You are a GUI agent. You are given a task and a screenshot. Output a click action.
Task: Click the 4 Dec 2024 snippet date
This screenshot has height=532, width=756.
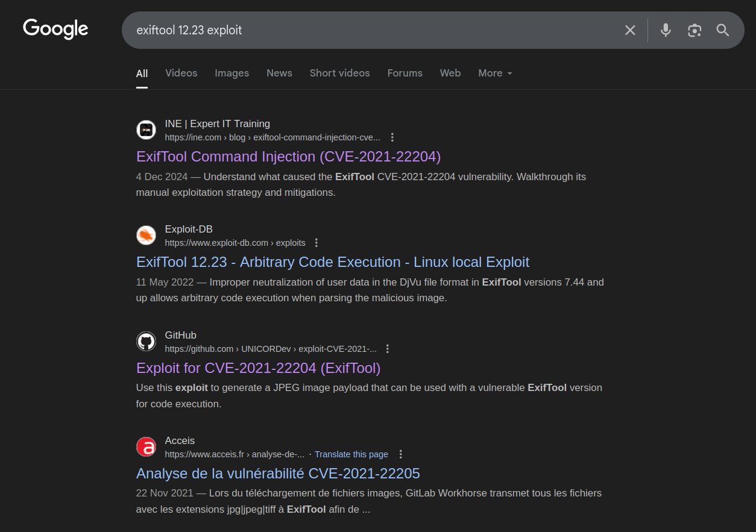pyautogui.click(x=162, y=177)
